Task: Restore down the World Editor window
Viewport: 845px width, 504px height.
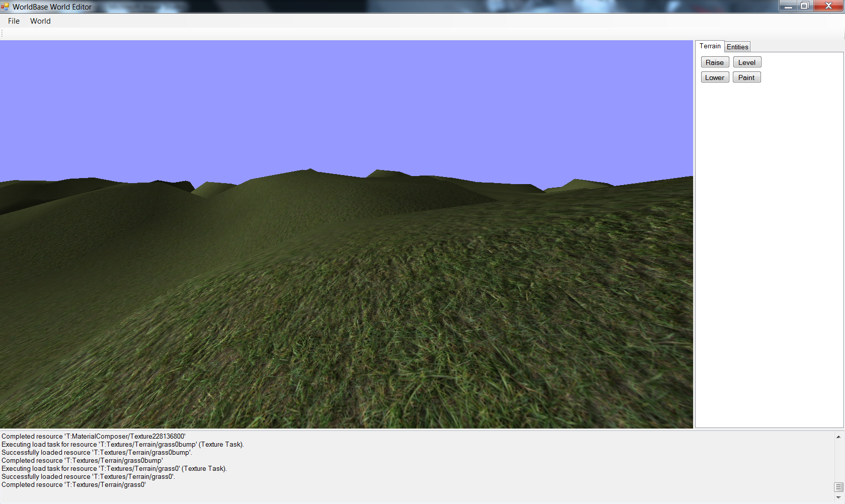Action: pos(805,6)
